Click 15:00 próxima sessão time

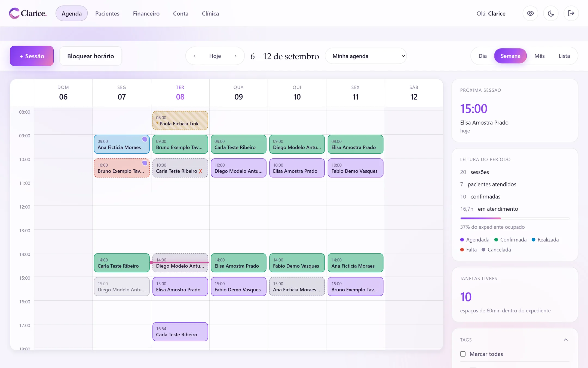coord(474,108)
